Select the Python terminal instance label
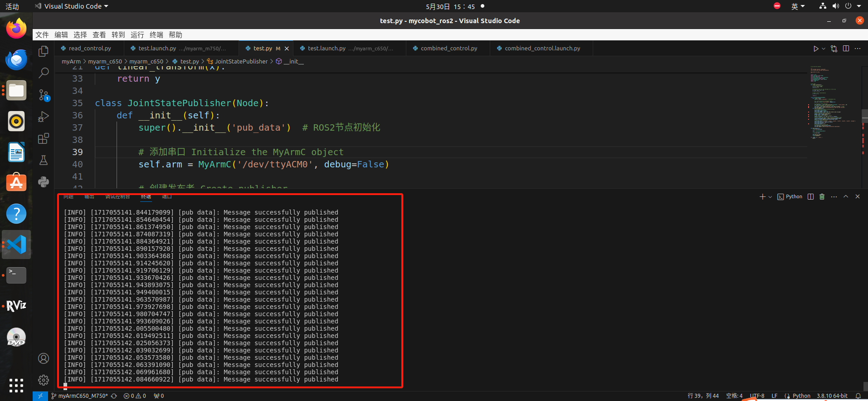Image resolution: width=868 pixels, height=401 pixels. (790, 196)
